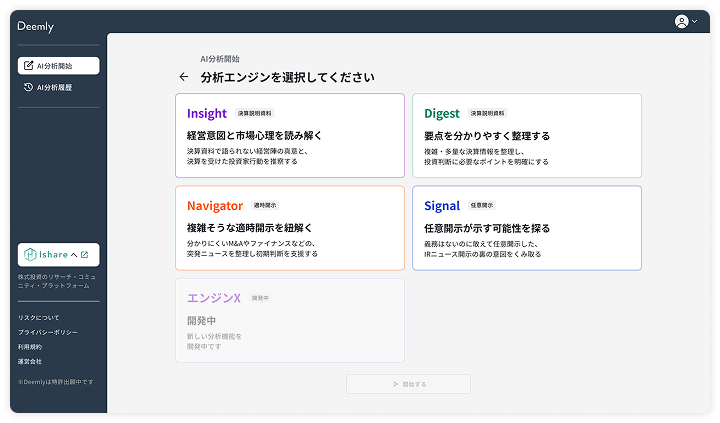Screen dimensions: 720x423
Task: Click the user account avatar icon
Action: [682, 21]
